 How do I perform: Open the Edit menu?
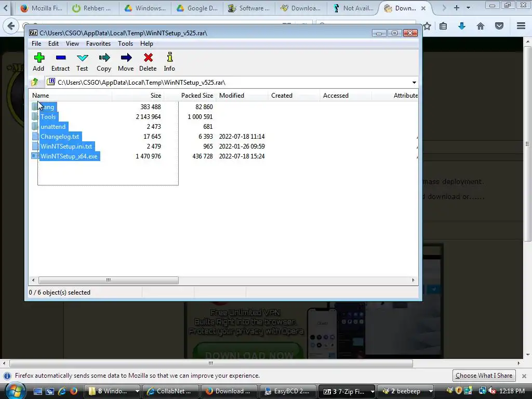tap(54, 44)
